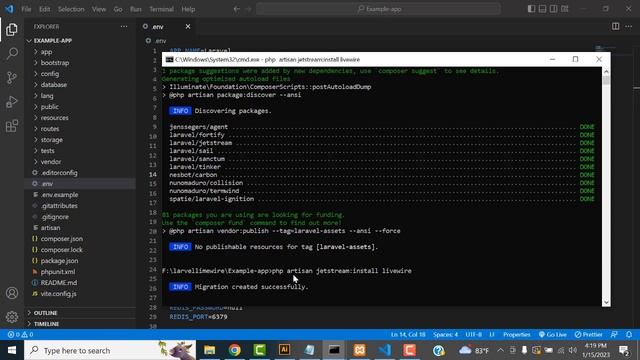This screenshot has width=640, height=360.
Task: Expand the OUTLINE section
Action: pos(45,313)
